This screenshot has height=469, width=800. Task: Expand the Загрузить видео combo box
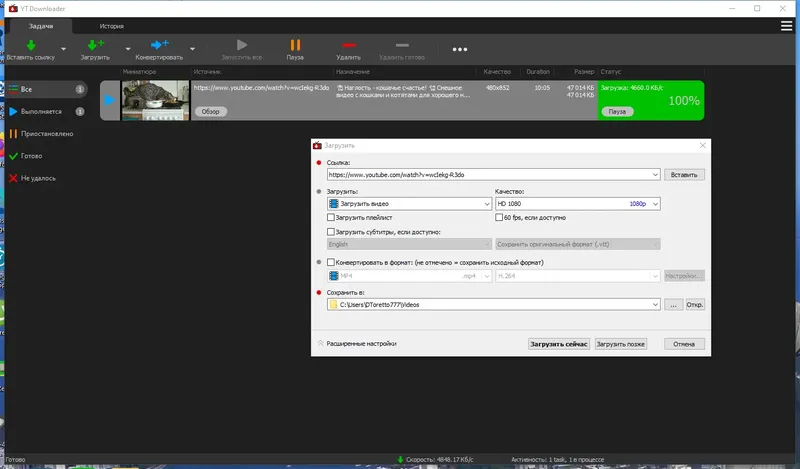[409, 204]
